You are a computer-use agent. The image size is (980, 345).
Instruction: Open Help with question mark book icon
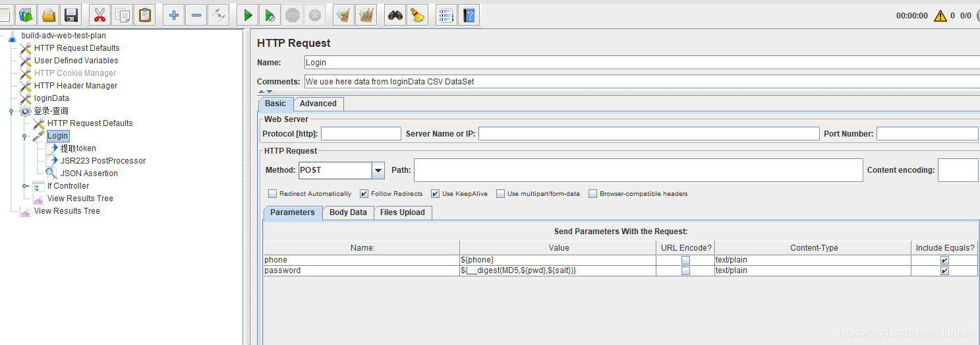469,15
